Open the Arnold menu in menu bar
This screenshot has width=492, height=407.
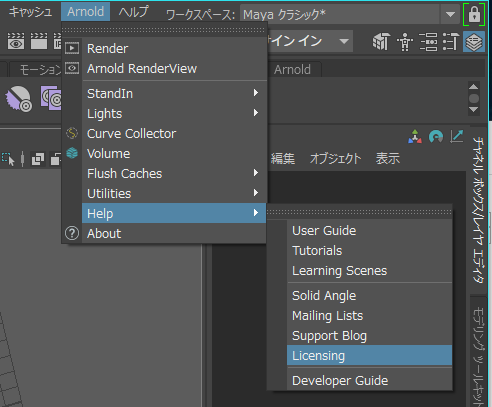point(85,12)
